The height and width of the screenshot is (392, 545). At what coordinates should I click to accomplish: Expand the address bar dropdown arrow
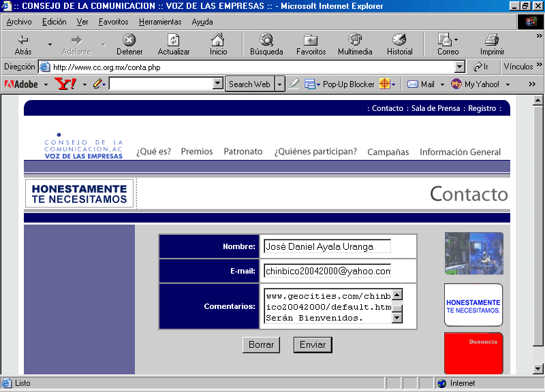459,67
